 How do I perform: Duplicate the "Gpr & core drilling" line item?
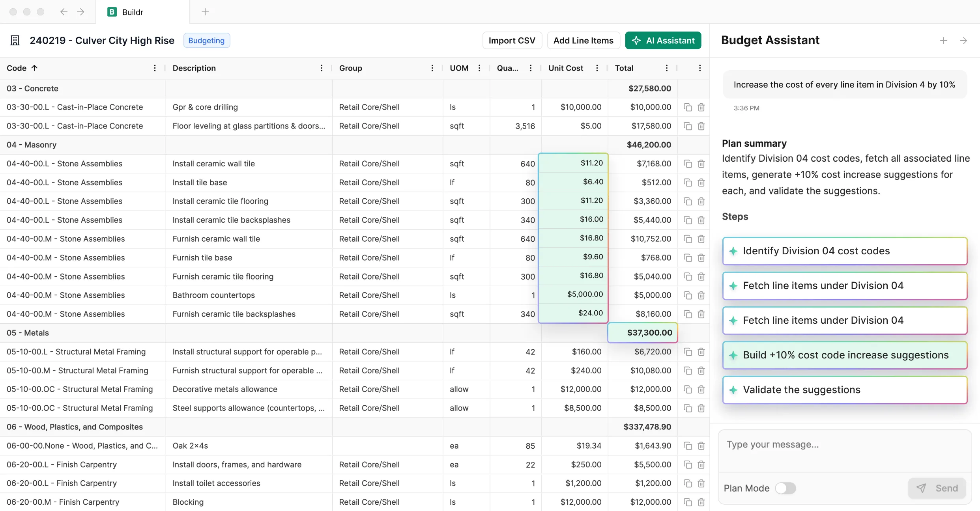tap(688, 107)
